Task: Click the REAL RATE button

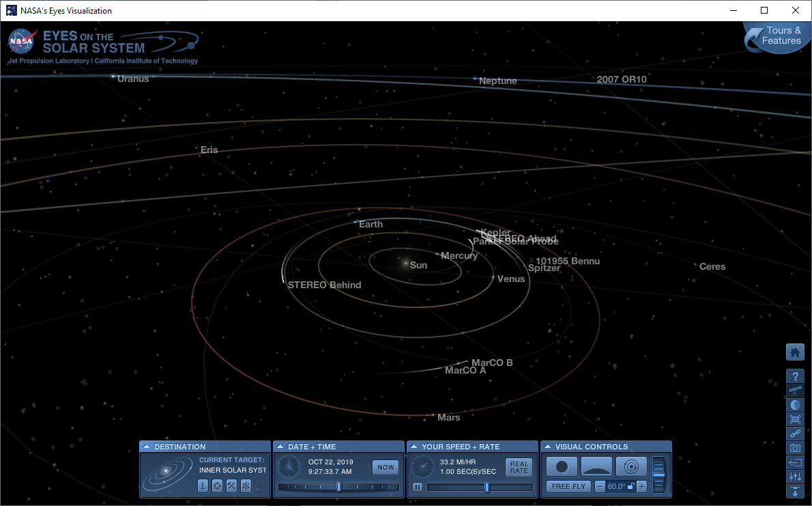Action: coord(519,467)
